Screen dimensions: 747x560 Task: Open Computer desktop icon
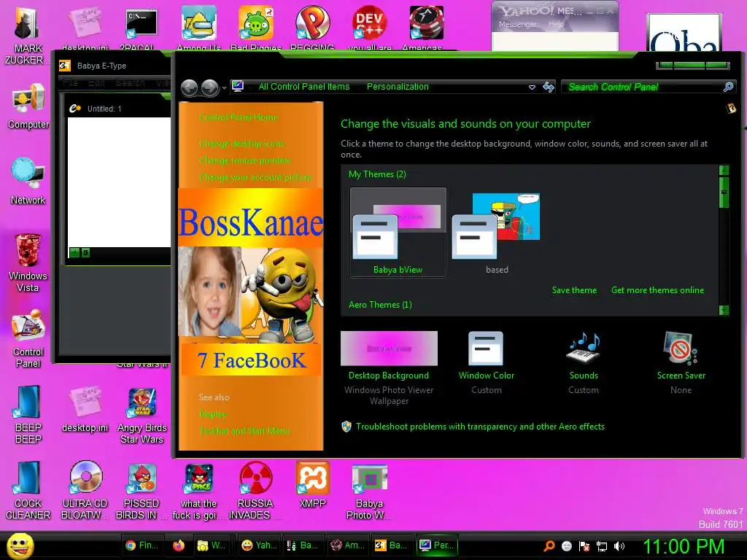tap(28, 106)
